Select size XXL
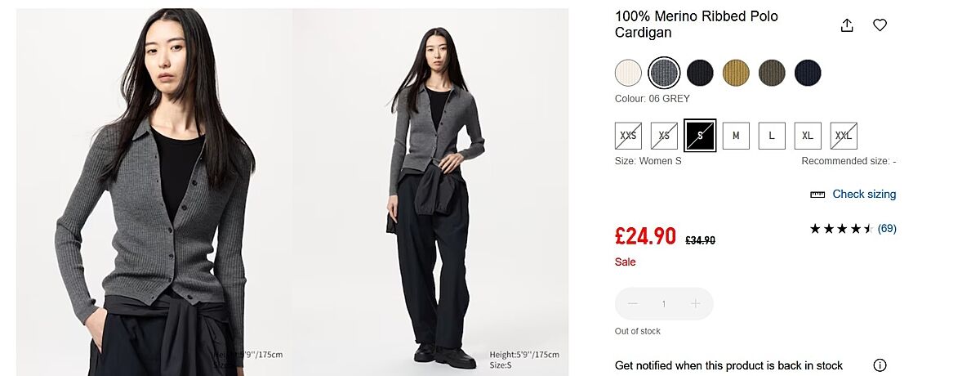This screenshot has height=376, width=980. [x=844, y=136]
